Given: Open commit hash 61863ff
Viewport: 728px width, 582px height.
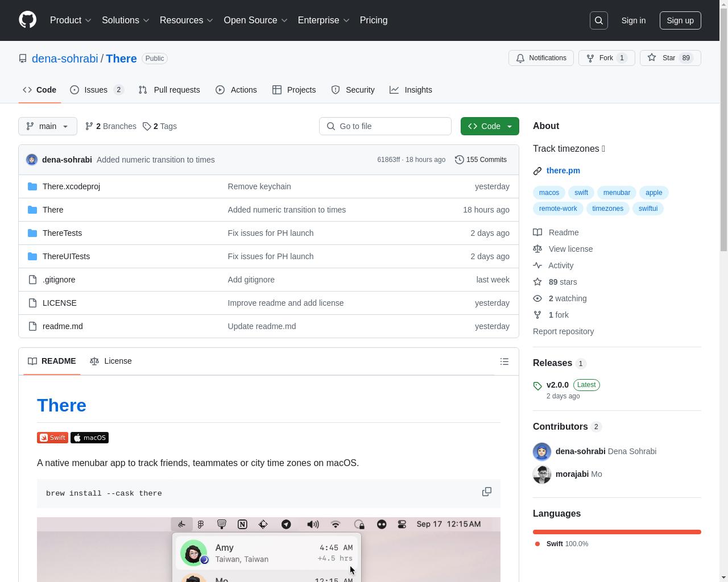Looking at the screenshot, I should coord(388,160).
